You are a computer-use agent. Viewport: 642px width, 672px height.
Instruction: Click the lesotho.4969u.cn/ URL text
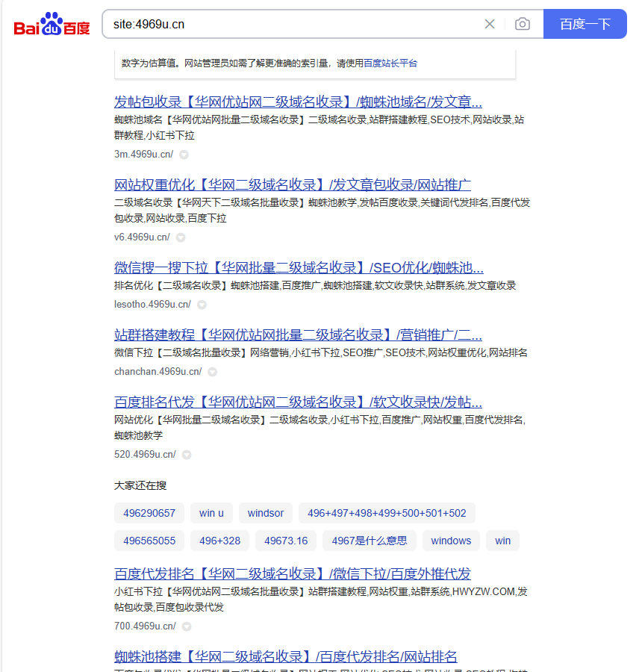click(152, 305)
